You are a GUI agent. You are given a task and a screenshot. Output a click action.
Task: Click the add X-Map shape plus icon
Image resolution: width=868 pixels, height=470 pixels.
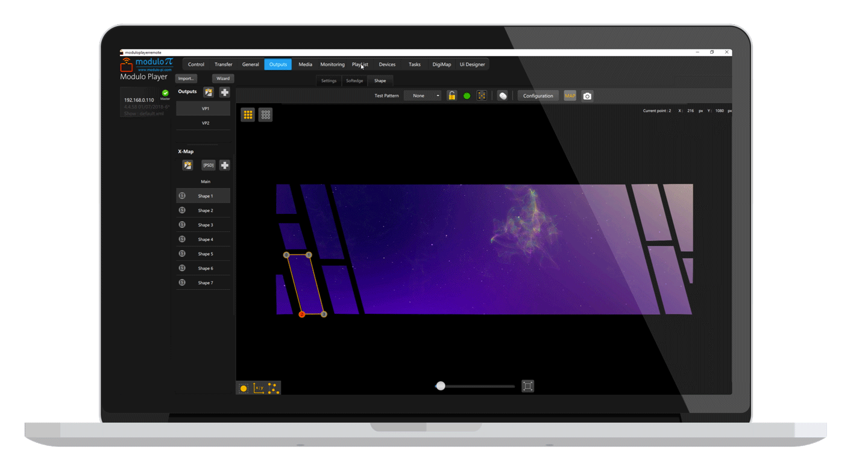[x=224, y=165]
